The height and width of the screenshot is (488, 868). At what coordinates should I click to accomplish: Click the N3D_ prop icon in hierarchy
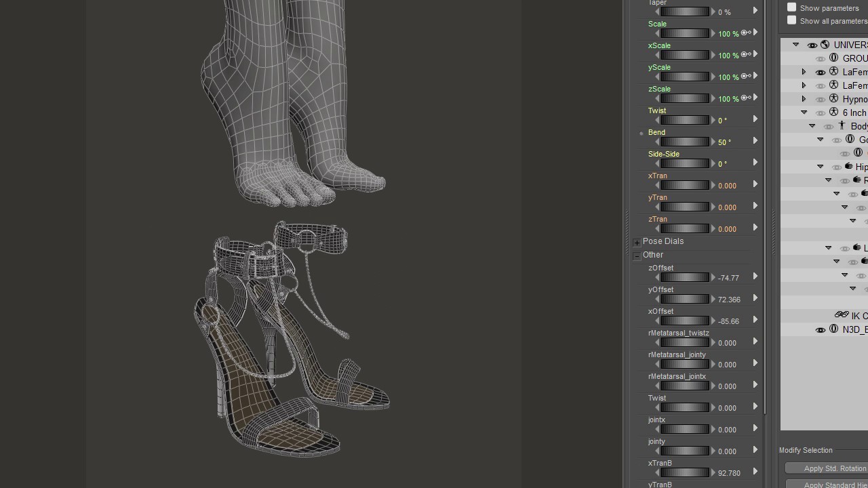coord(834,329)
